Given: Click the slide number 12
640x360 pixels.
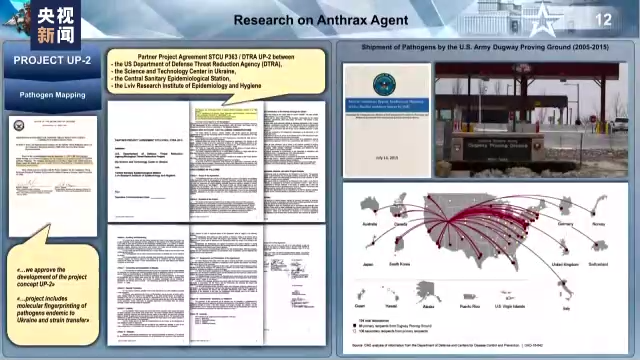Looking at the screenshot, I should click(x=603, y=20).
